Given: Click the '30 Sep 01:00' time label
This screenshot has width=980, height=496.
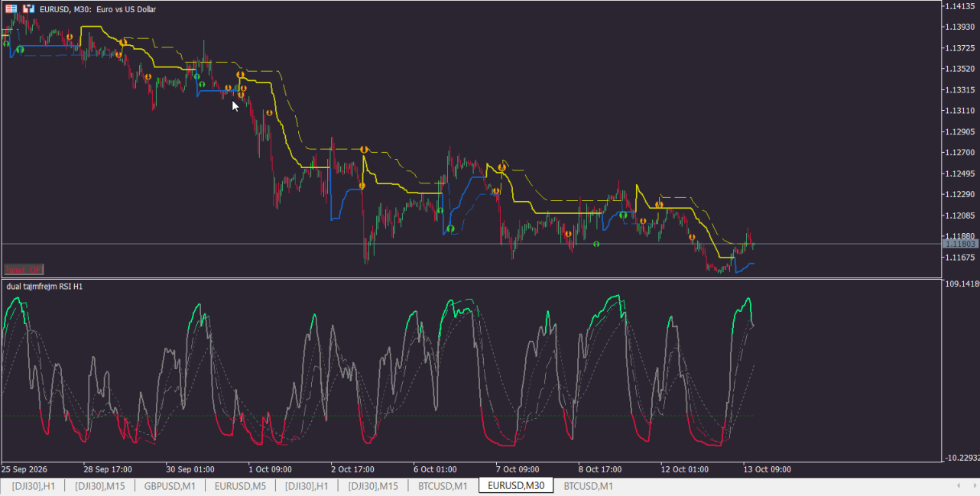Looking at the screenshot, I should 190,469.
